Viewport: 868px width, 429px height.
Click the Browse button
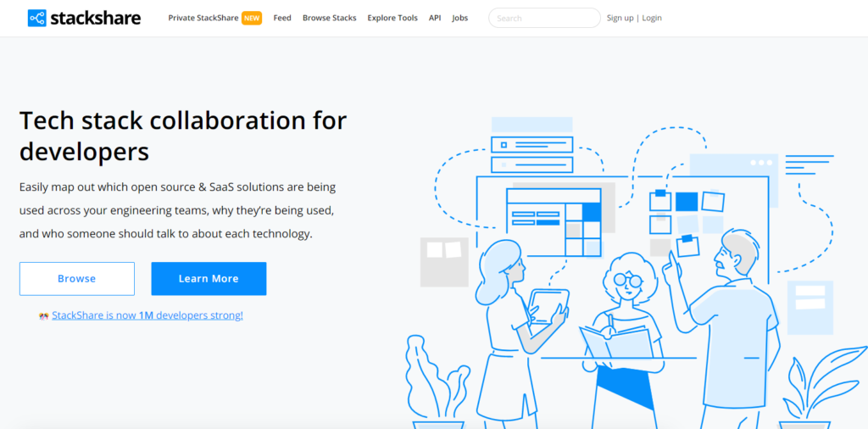tap(77, 278)
